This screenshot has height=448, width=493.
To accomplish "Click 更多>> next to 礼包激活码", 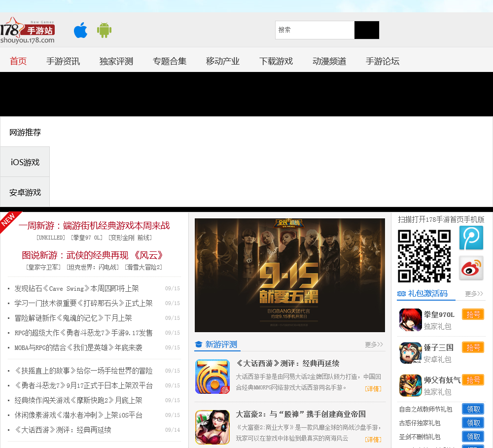I will click(474, 294).
